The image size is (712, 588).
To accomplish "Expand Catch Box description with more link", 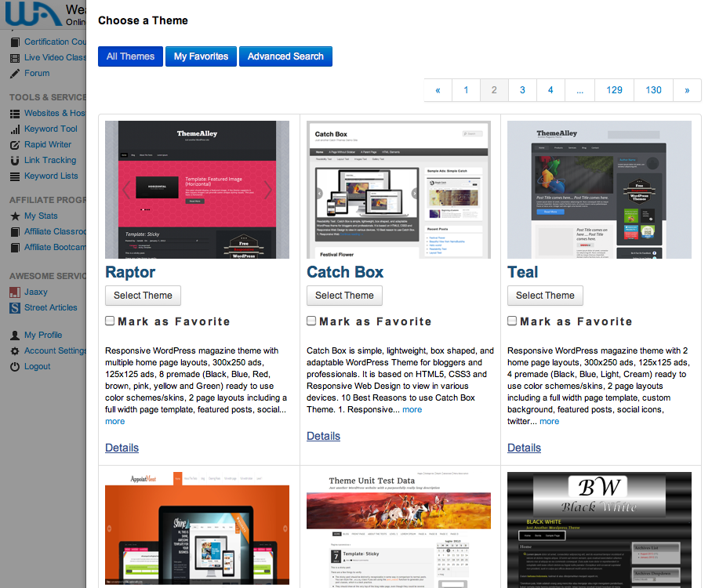I will tap(412, 409).
